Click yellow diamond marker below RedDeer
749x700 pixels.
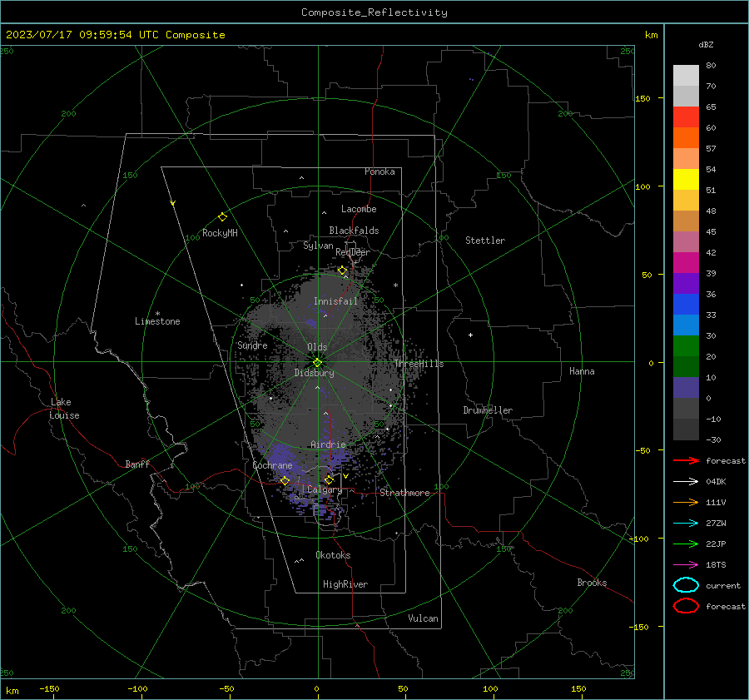coord(342,271)
